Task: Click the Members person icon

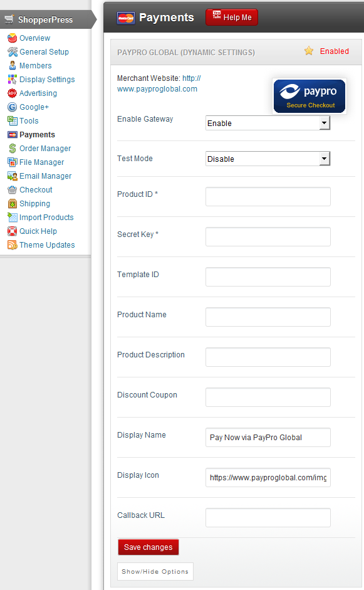Action: [x=13, y=65]
